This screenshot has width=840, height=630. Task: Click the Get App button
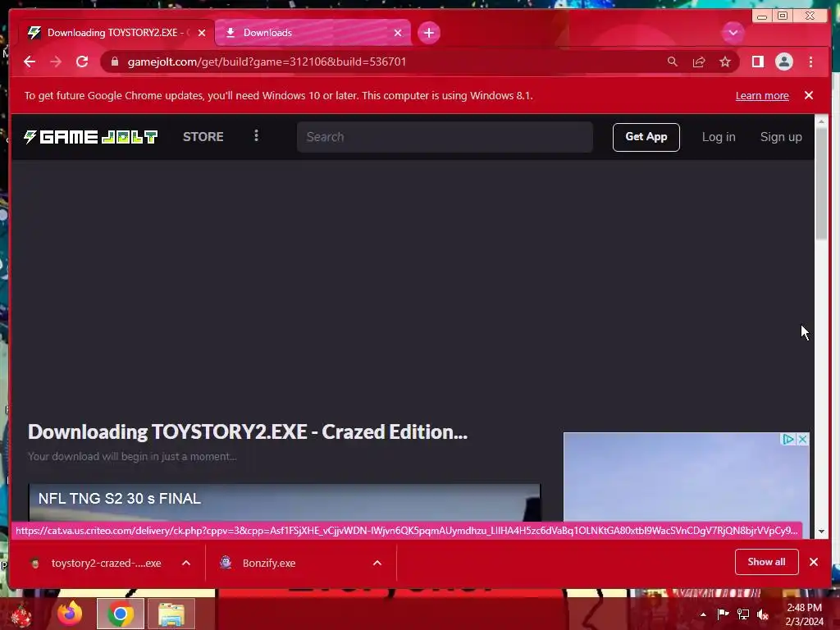tap(646, 137)
